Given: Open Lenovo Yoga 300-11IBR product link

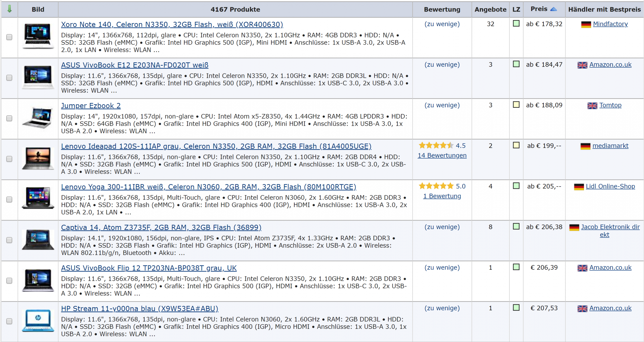Looking at the screenshot, I should coord(208,187).
